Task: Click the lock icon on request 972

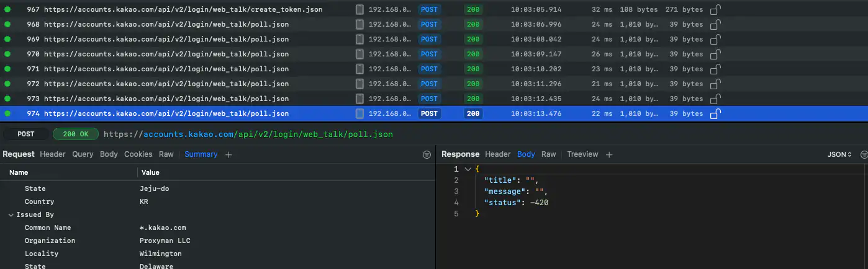Action: (x=715, y=84)
